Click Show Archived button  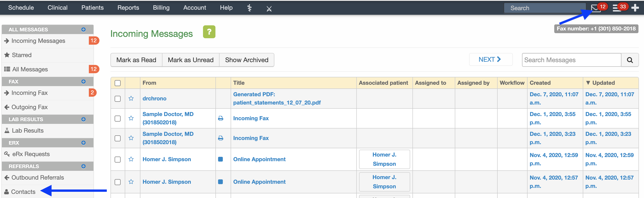tap(247, 60)
